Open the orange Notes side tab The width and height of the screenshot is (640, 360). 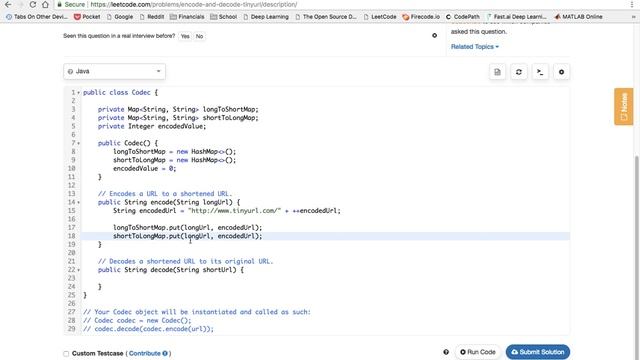[623, 107]
